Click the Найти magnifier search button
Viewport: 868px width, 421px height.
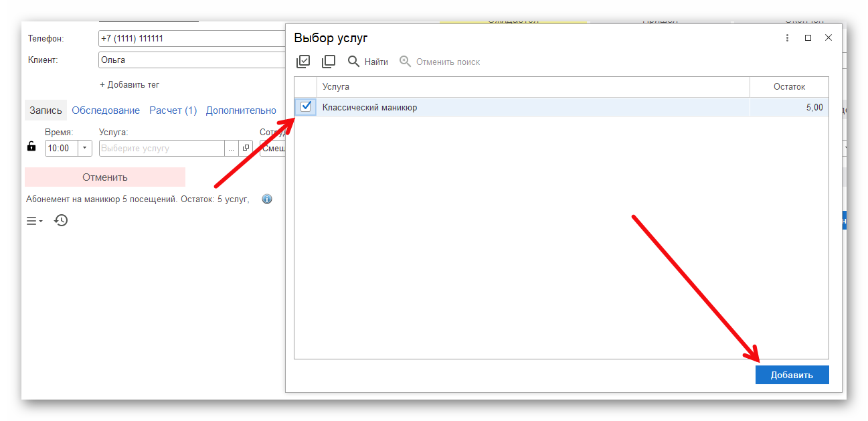click(x=367, y=62)
